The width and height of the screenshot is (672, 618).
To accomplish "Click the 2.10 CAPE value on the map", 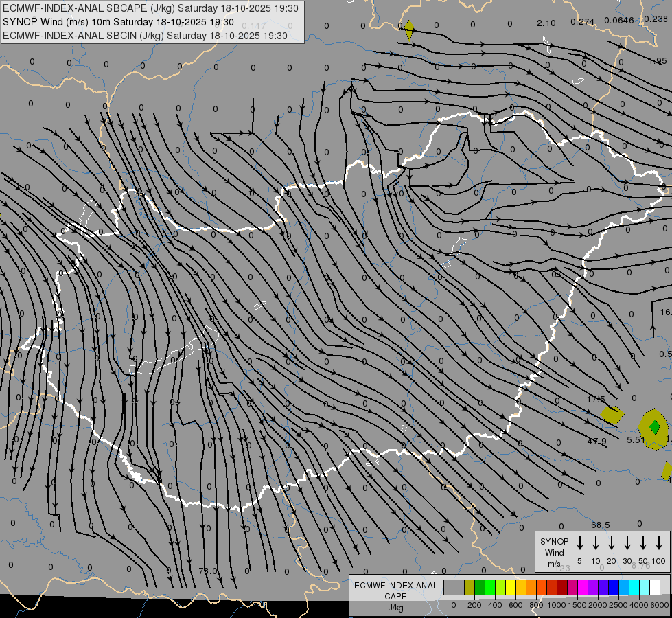I will [x=546, y=23].
